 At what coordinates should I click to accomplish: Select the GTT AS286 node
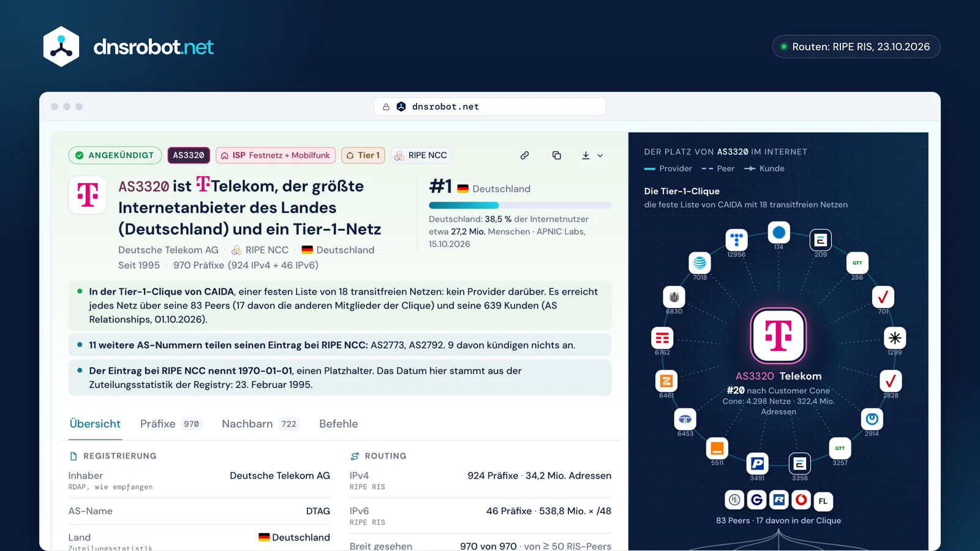pos(857,263)
